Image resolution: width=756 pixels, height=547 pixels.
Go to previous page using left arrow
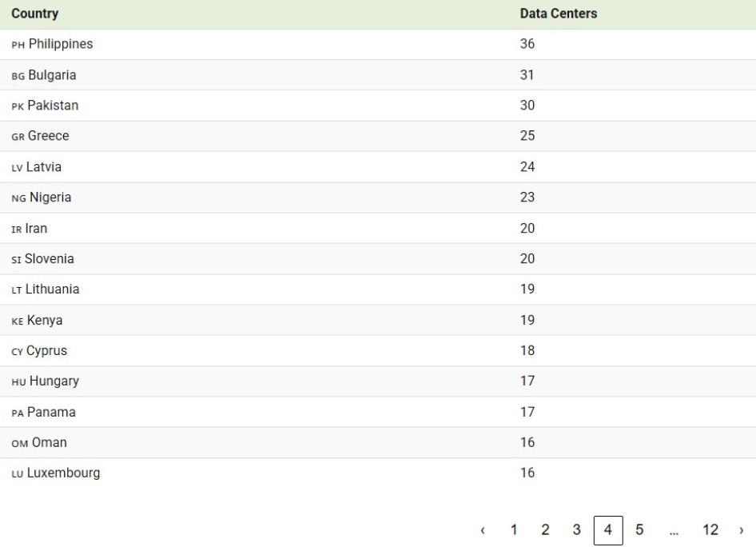tap(483, 530)
